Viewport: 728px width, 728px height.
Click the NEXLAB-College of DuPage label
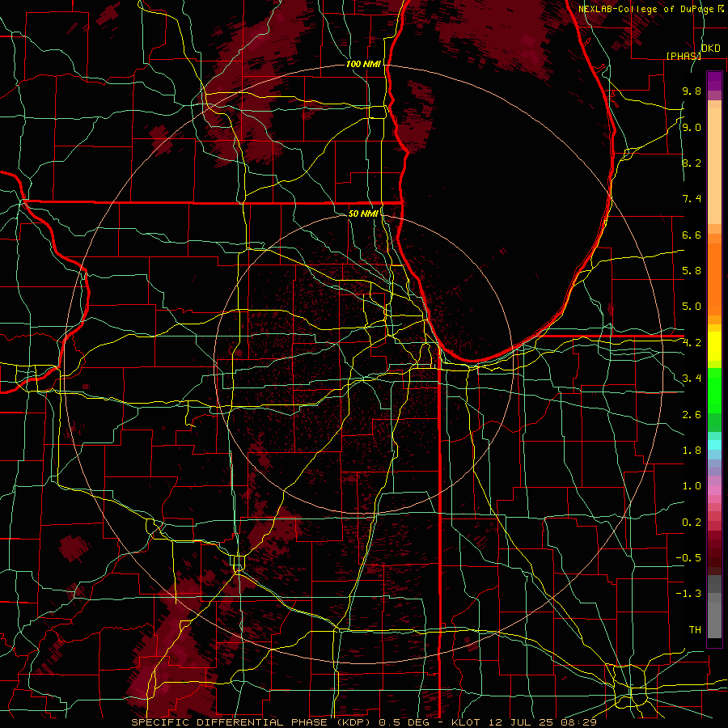tap(646, 9)
